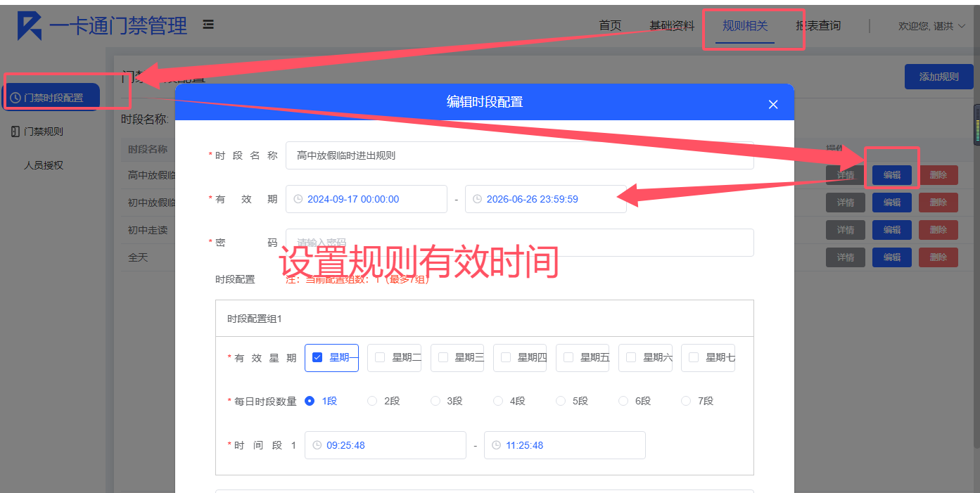Click 删除 button in the 全天 row
The image size is (980, 493).
coord(938,257)
